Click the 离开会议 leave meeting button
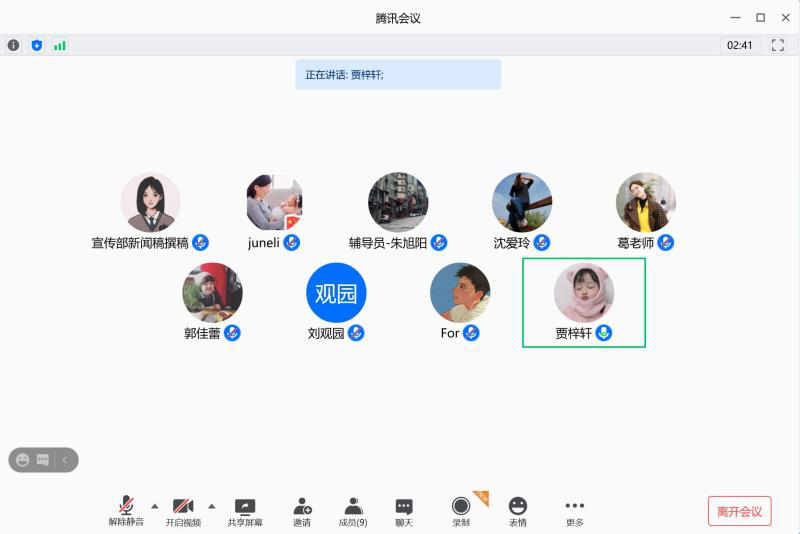Screen dimensions: 800x534 (x=739, y=511)
